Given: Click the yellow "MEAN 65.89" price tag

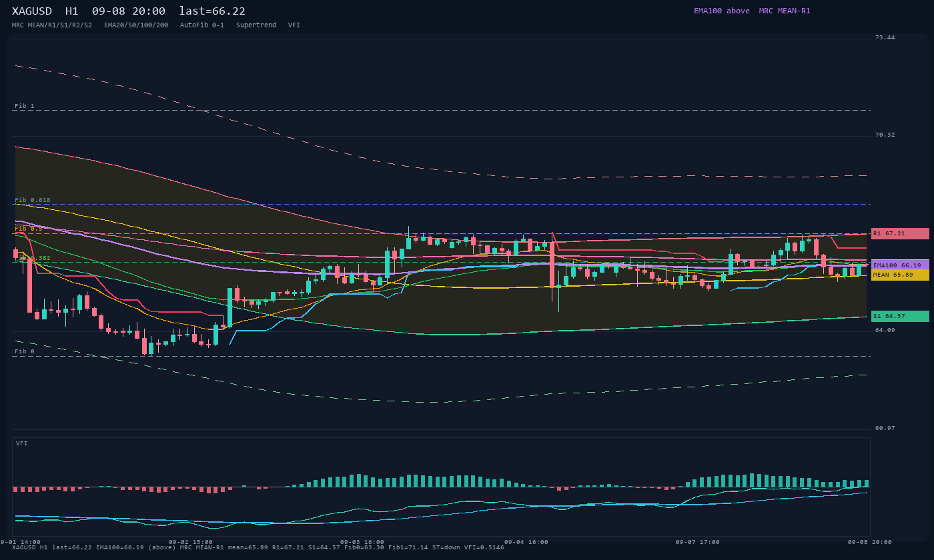Looking at the screenshot, I should (x=900, y=275).
